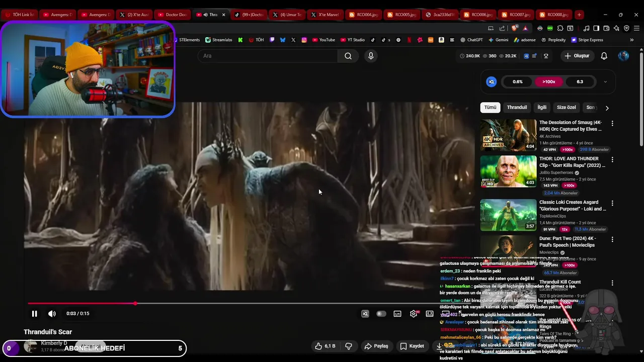Like the video with 6,1 B
The width and height of the screenshot is (644, 362).
tap(325, 346)
